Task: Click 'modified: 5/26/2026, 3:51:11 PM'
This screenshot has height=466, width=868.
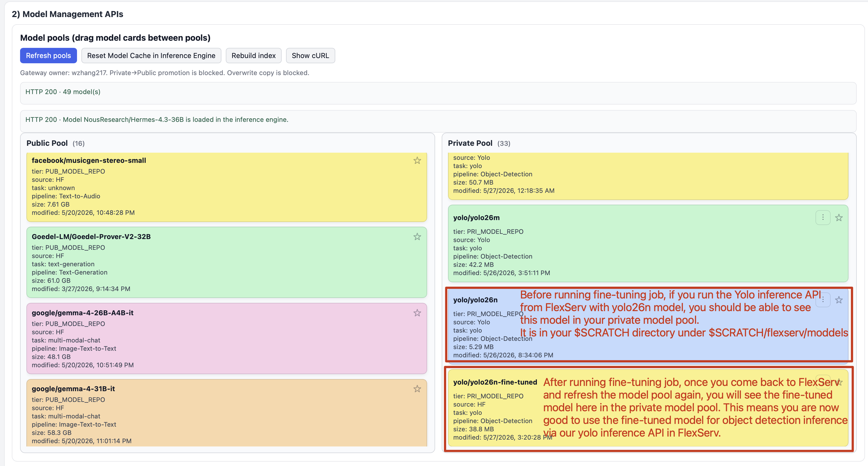Action: point(502,273)
